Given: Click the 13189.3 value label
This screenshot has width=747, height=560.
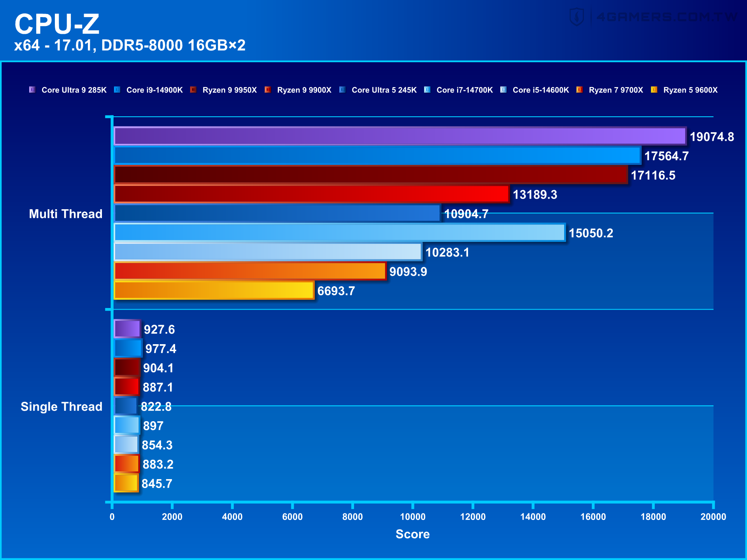Looking at the screenshot, I should 535,195.
